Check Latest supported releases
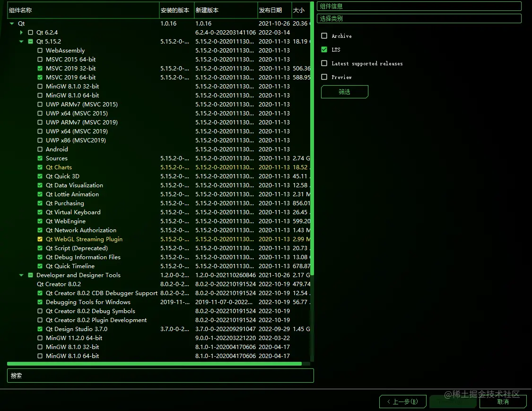The width and height of the screenshot is (532, 411). click(x=324, y=63)
